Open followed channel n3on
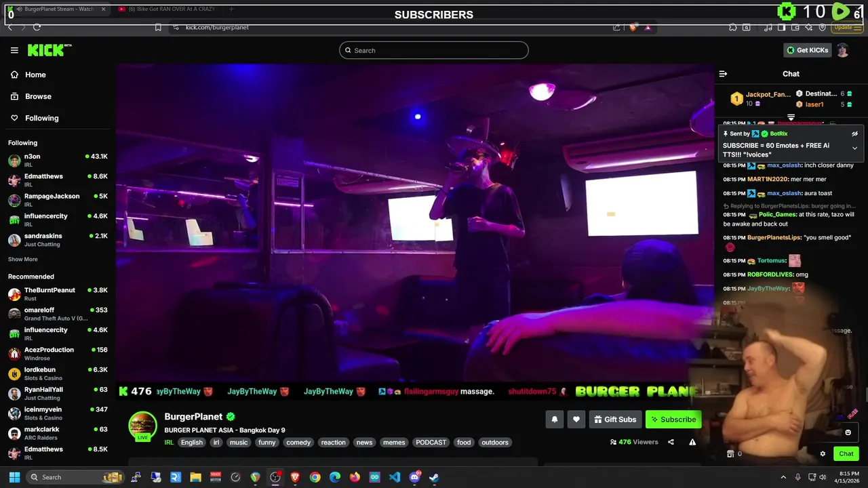Viewport: 868px width, 488px height. click(58, 160)
